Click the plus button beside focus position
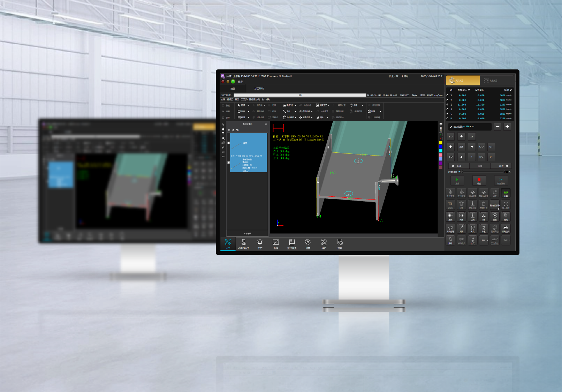Viewport: 562px width, 392px height. (507, 127)
